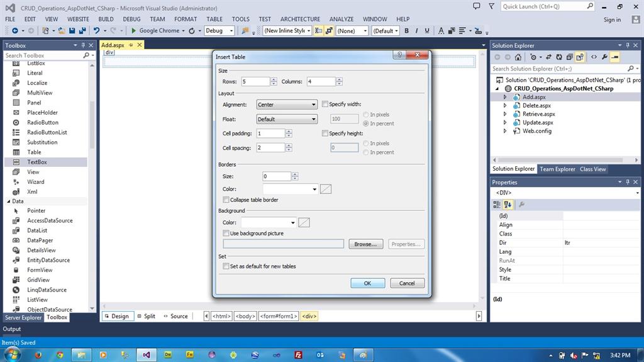
Task: Open the TABLE menu
Action: pos(214,20)
